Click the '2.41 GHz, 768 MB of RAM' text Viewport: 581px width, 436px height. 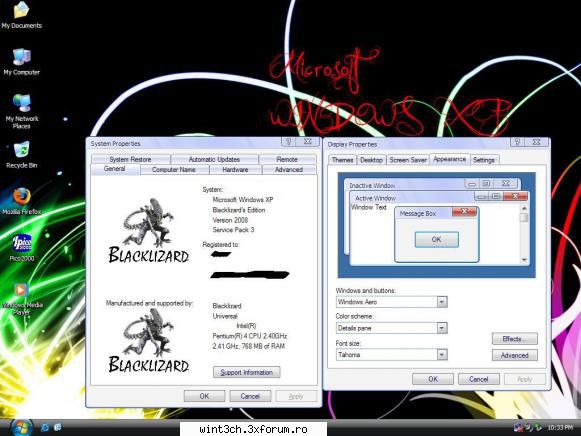249,346
